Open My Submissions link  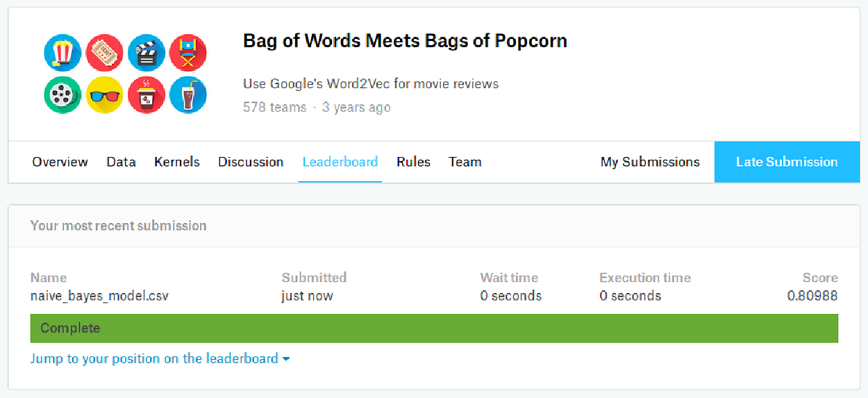coord(650,162)
